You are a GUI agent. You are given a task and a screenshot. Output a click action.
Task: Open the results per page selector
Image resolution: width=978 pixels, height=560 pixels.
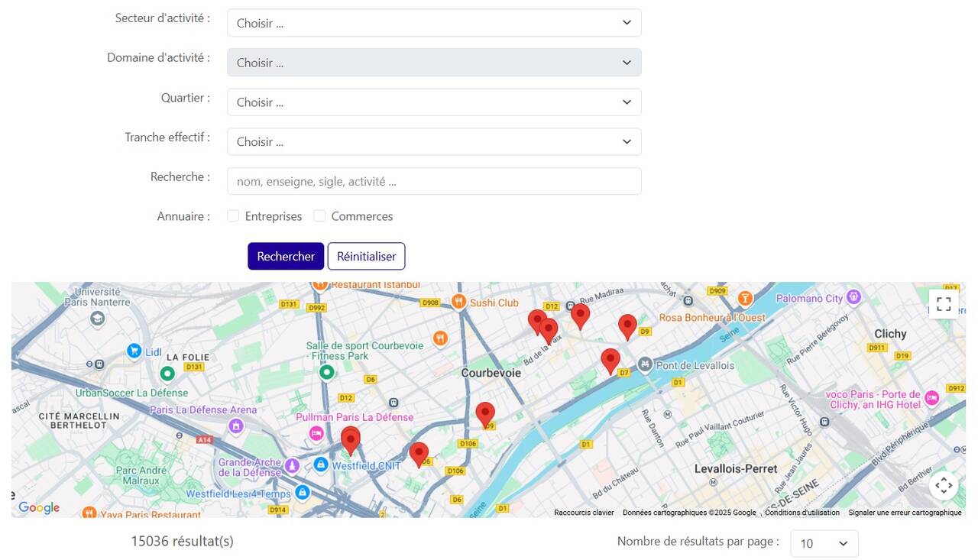[x=824, y=543]
